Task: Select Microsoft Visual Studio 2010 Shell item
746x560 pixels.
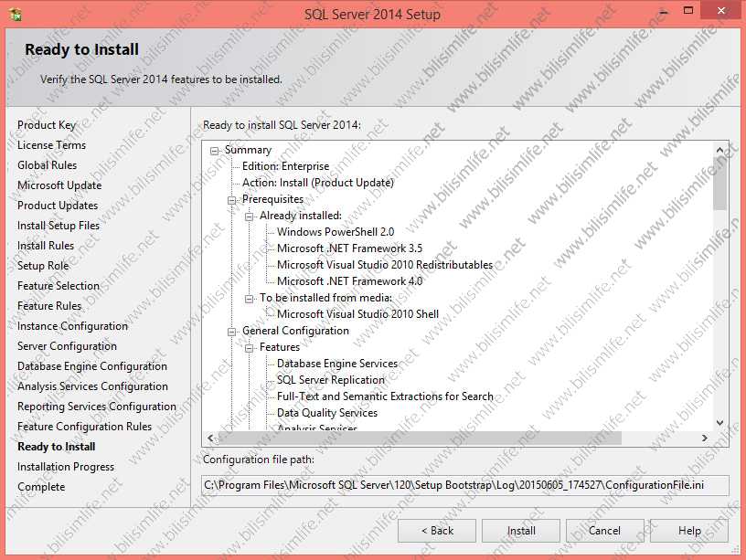Action: coord(357,314)
